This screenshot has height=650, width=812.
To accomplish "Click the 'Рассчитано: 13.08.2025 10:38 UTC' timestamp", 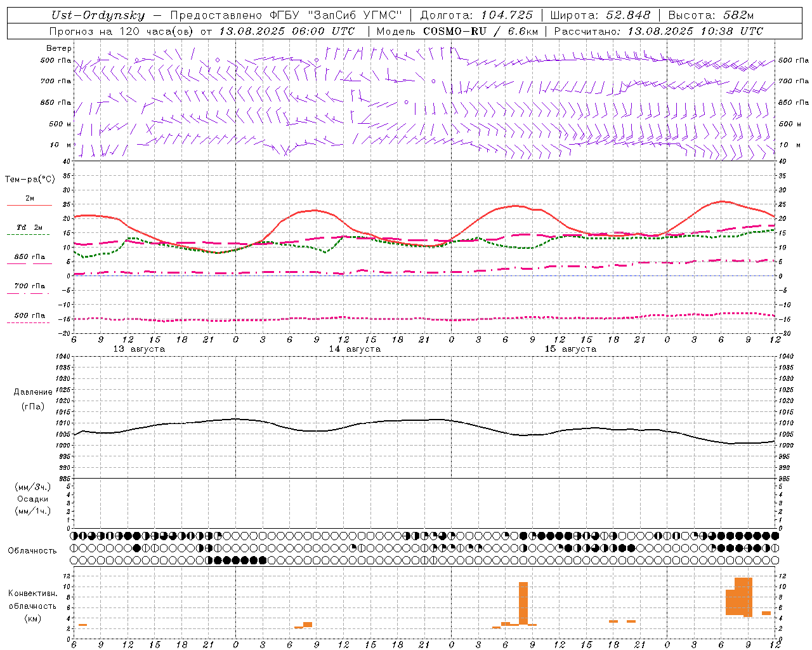I will coord(658,31).
